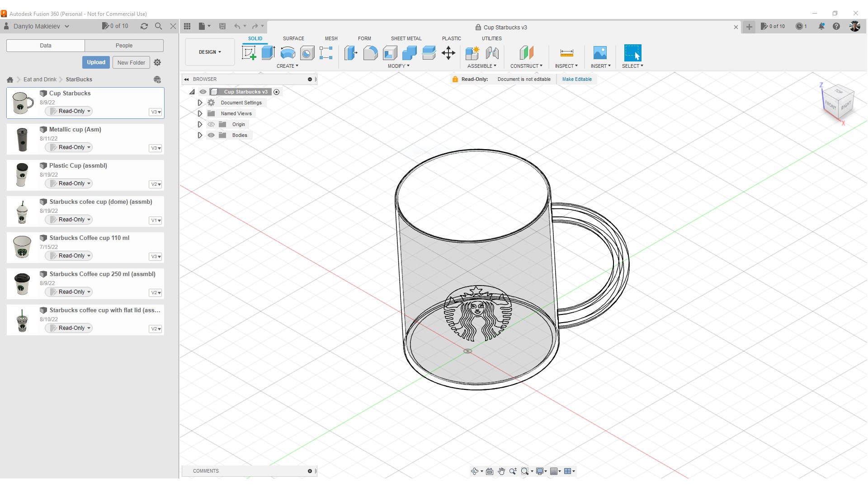
Task: Open the Plastic Cup (assmbl) thumbnail
Action: pyautogui.click(x=22, y=175)
